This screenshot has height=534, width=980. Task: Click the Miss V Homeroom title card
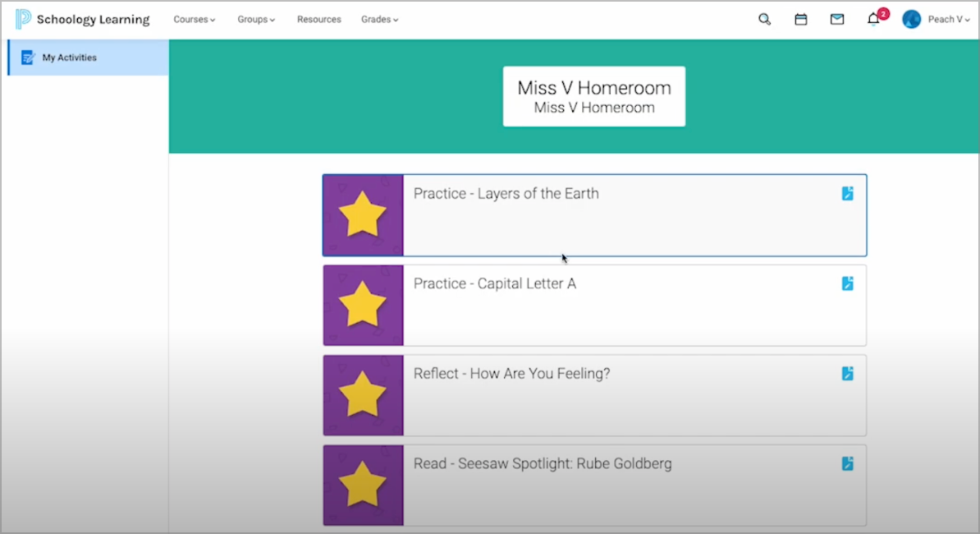point(593,96)
